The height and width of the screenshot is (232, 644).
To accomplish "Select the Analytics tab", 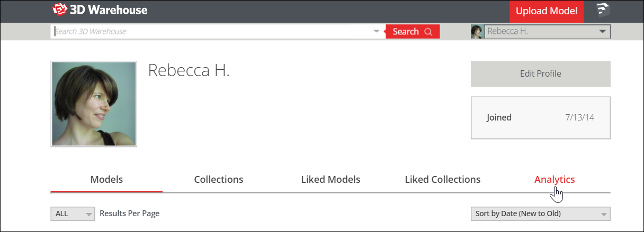I will click(x=554, y=180).
